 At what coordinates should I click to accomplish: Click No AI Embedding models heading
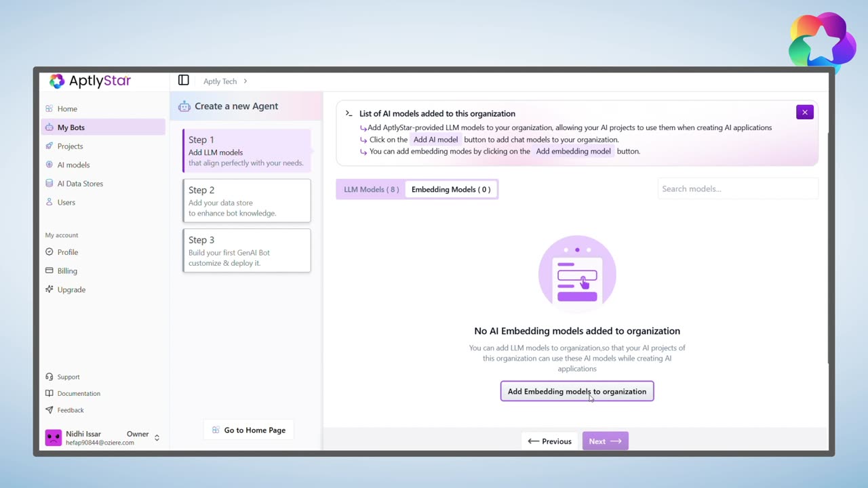tap(577, 331)
